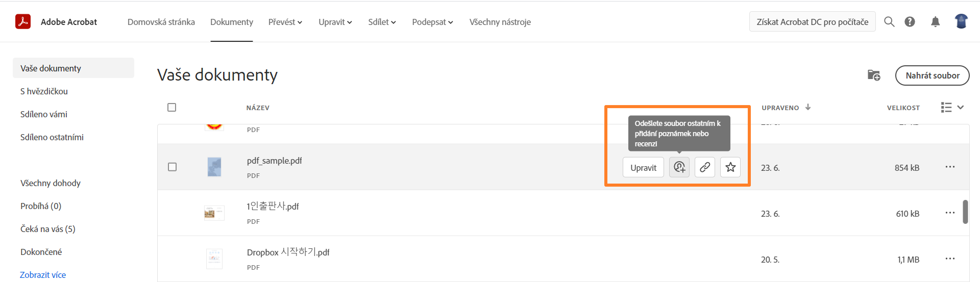Open the search magnifier icon

point(889,22)
